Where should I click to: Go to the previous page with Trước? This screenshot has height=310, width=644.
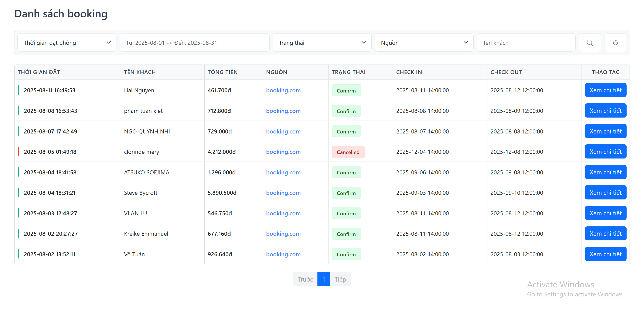coord(305,279)
